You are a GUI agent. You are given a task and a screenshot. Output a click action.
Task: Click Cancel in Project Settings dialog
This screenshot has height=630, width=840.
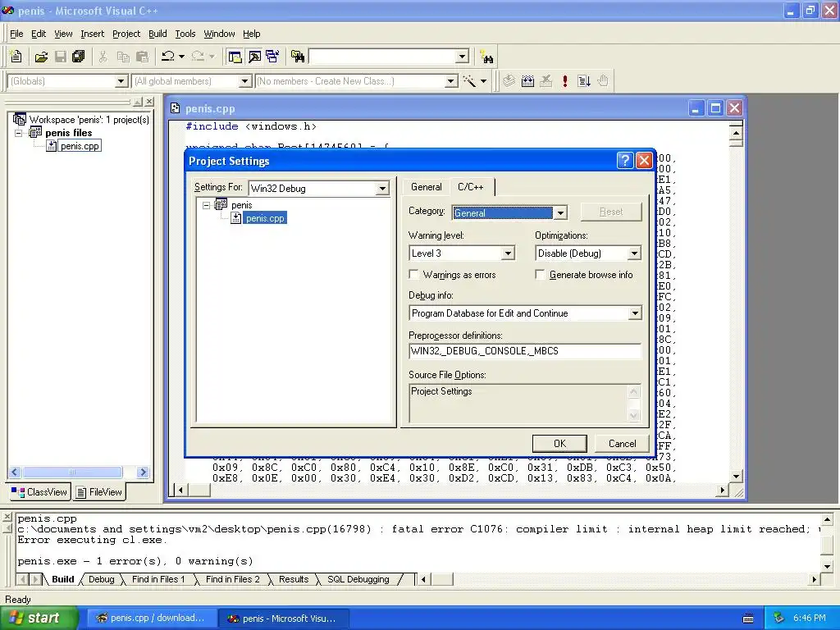coord(622,444)
